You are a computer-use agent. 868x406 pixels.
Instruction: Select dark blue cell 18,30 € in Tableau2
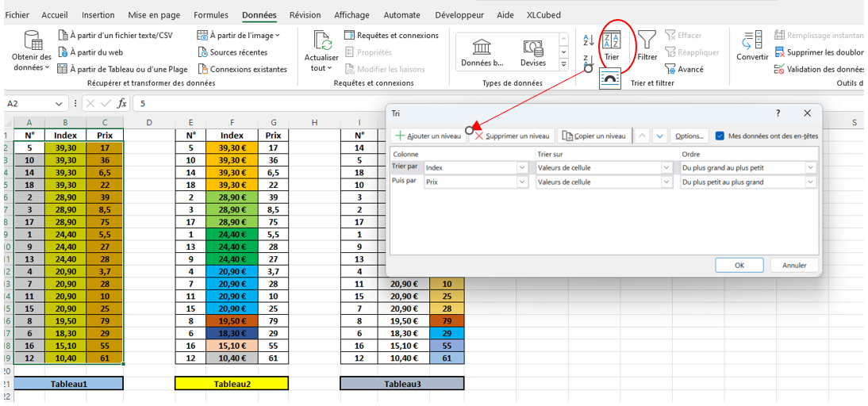click(232, 333)
